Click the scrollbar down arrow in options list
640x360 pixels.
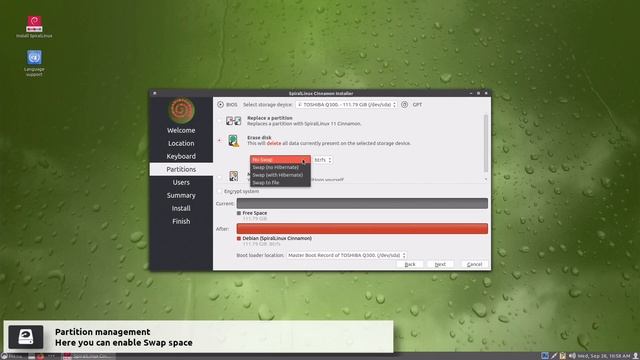[486, 180]
